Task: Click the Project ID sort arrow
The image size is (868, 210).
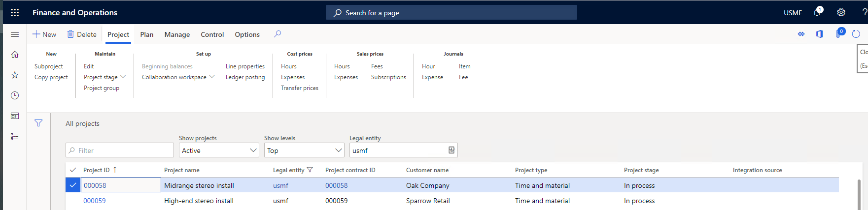Action: 115,170
